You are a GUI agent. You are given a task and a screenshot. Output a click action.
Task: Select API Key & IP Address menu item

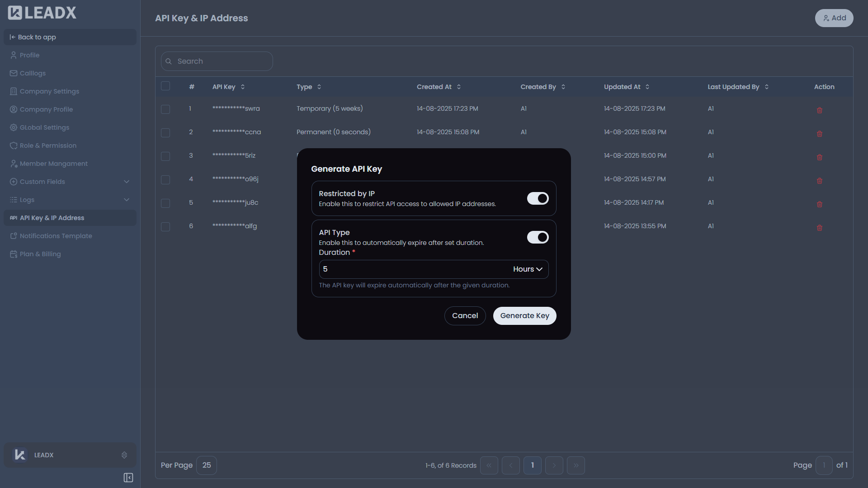tap(52, 217)
